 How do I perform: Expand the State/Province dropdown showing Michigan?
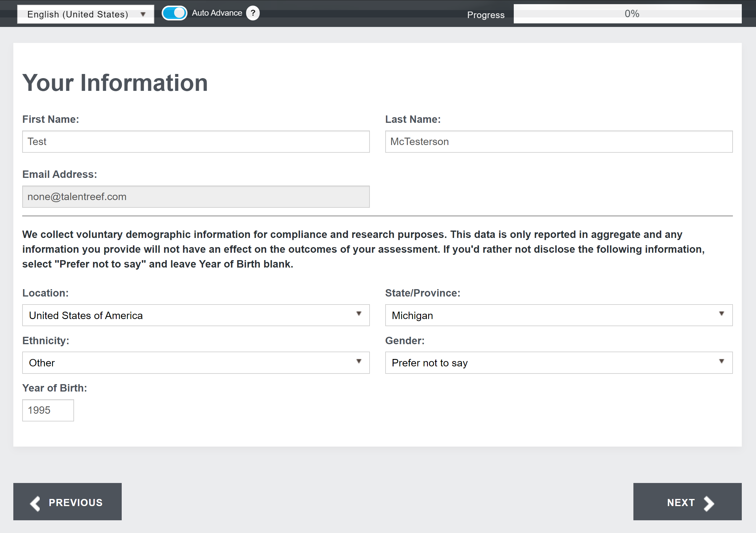pyautogui.click(x=558, y=315)
